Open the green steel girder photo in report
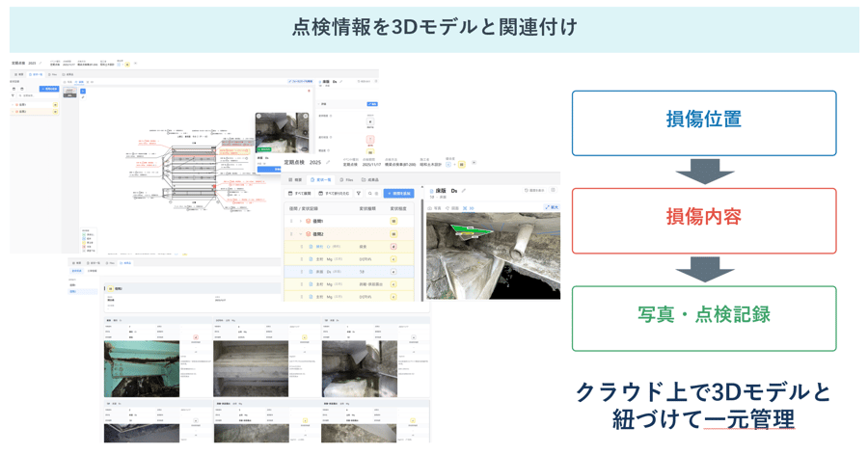 (142, 369)
